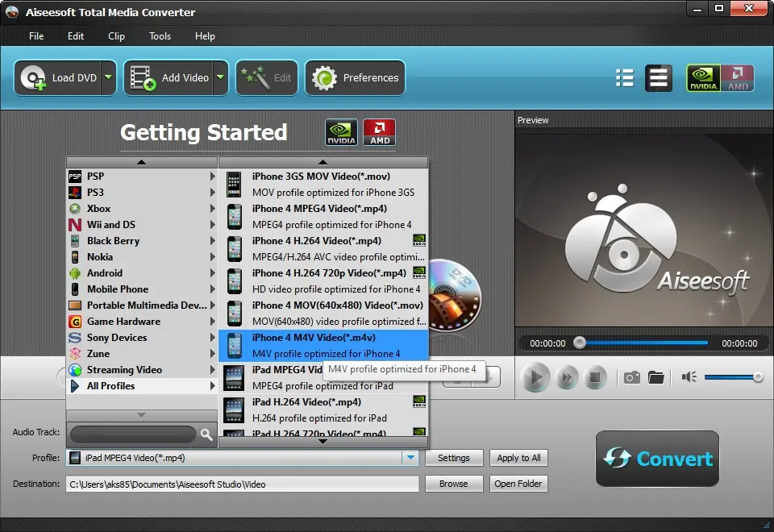Toggle AMD acceleration in the toolbar
Image resolution: width=774 pixels, height=532 pixels.
coord(738,78)
